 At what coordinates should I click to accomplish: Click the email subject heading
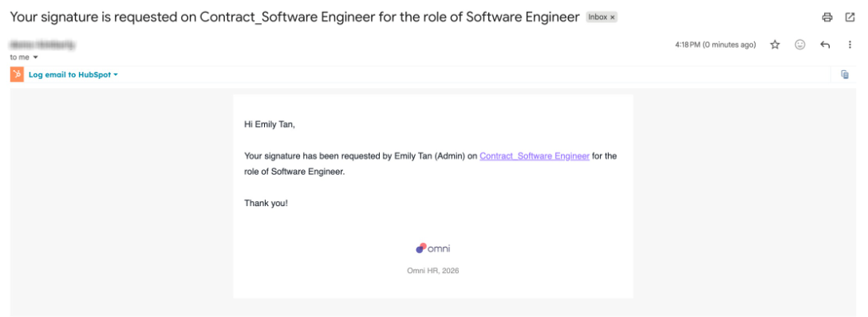pos(294,17)
